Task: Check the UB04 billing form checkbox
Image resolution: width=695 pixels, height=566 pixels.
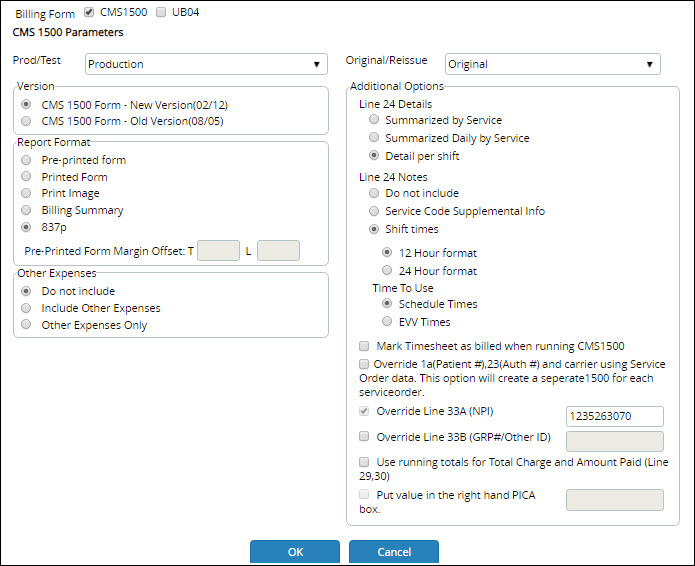Action: click(x=161, y=12)
